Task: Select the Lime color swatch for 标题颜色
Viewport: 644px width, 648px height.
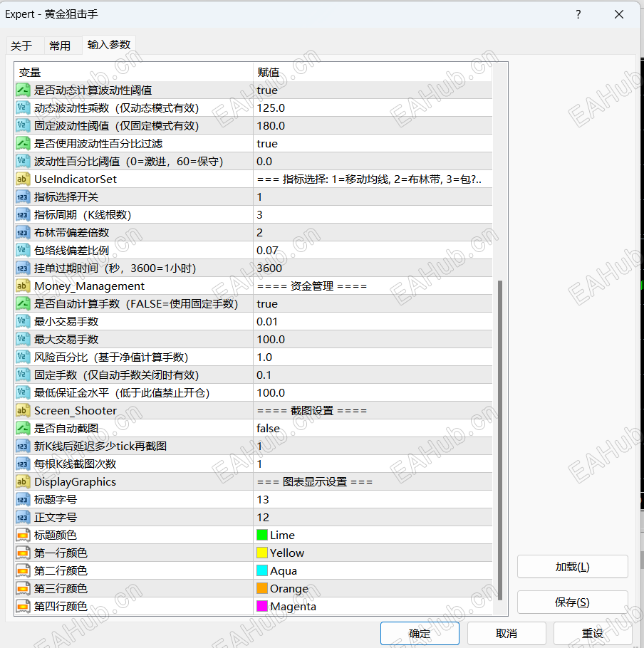Action: click(x=261, y=535)
